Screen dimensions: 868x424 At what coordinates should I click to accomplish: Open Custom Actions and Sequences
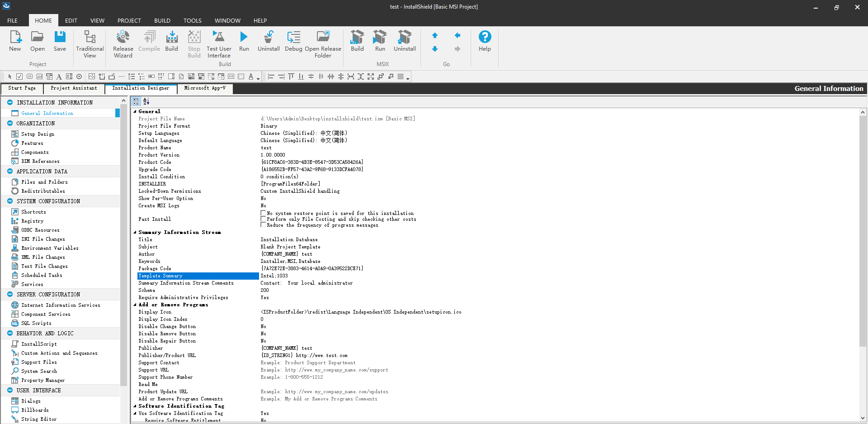pos(59,353)
